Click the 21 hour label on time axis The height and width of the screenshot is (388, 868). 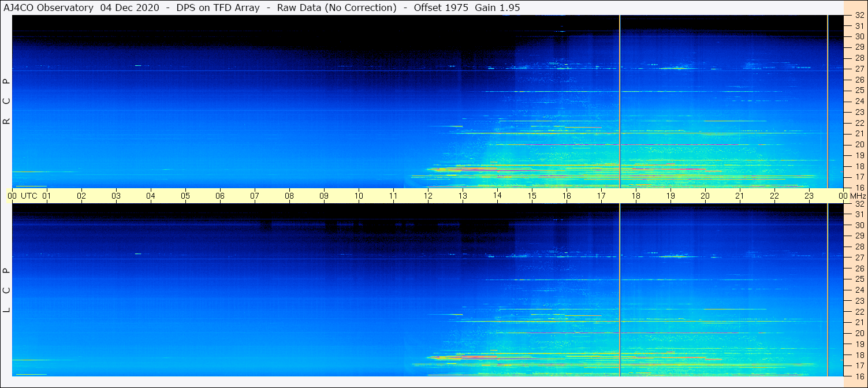(740, 196)
